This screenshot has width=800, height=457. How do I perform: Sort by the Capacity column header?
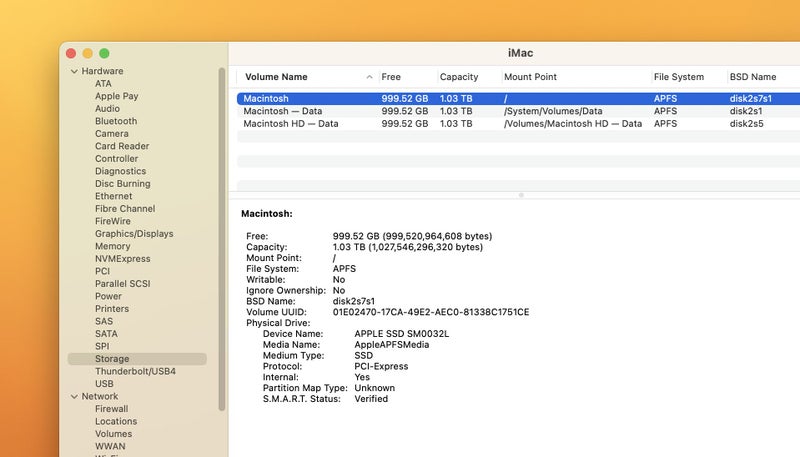[459, 77]
